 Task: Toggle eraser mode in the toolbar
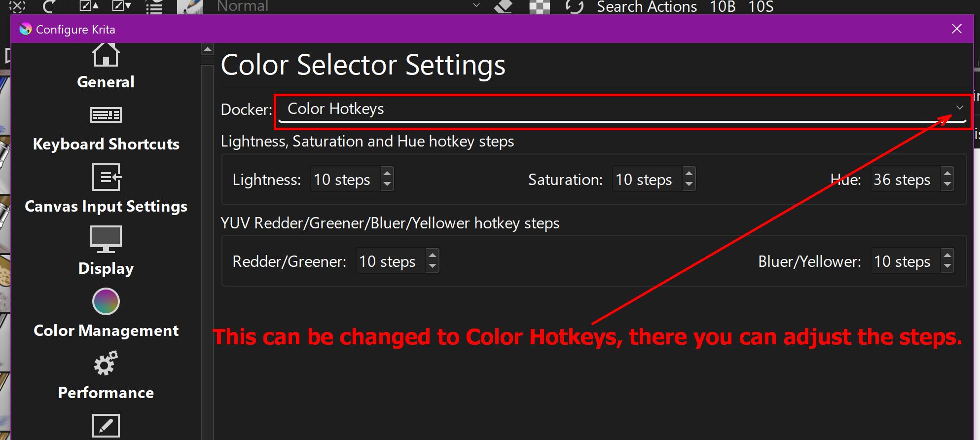(503, 6)
